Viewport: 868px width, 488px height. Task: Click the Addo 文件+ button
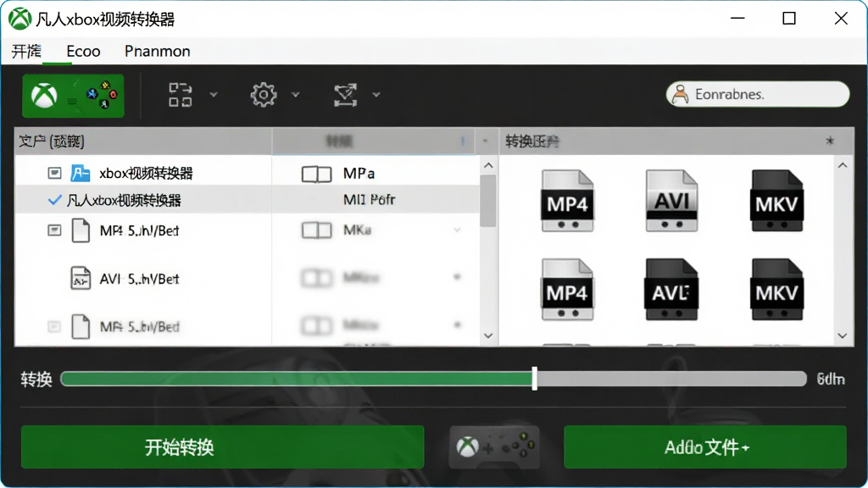[x=705, y=447]
